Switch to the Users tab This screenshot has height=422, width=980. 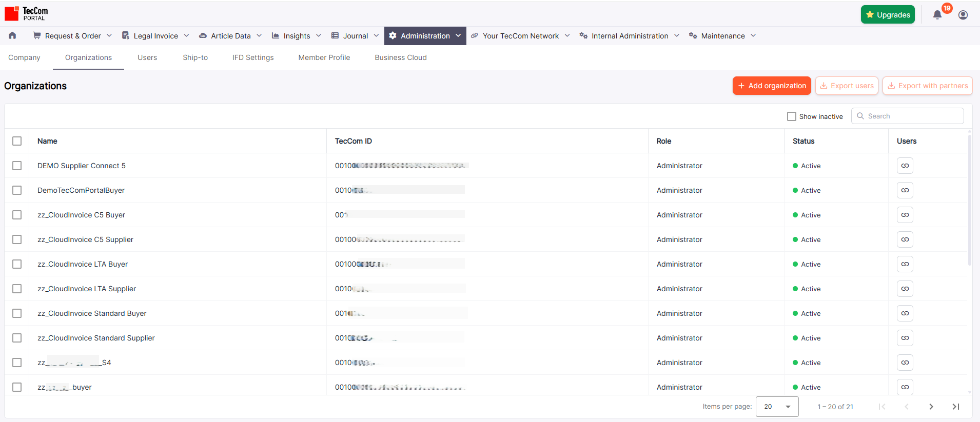[x=147, y=57]
